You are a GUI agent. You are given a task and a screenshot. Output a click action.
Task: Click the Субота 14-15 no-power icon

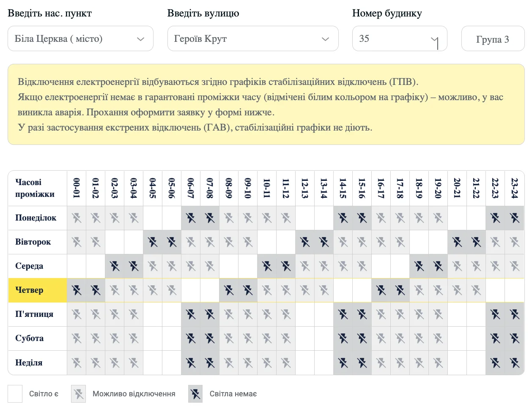tap(343, 338)
